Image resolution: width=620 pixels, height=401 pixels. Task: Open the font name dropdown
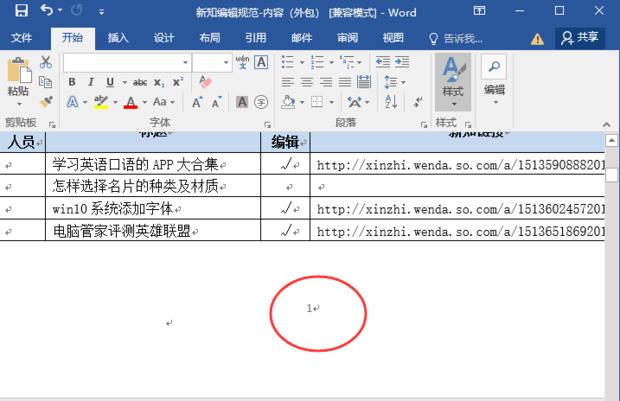click(183, 62)
